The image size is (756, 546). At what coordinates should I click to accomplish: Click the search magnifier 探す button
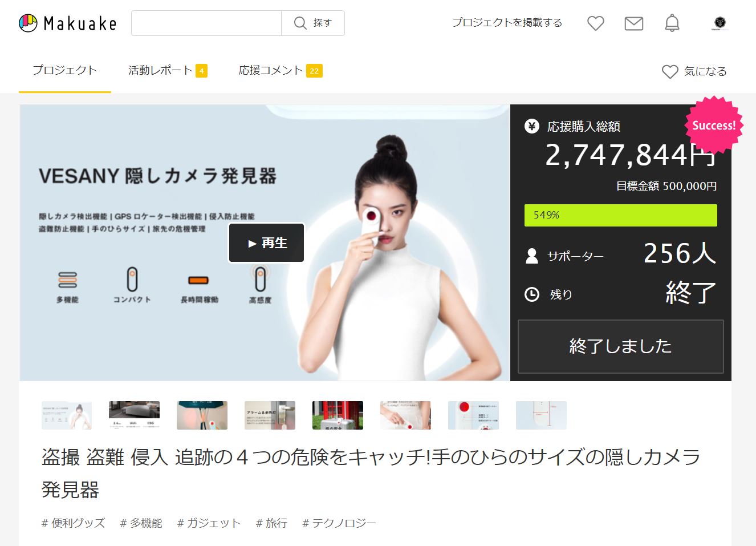click(x=313, y=23)
